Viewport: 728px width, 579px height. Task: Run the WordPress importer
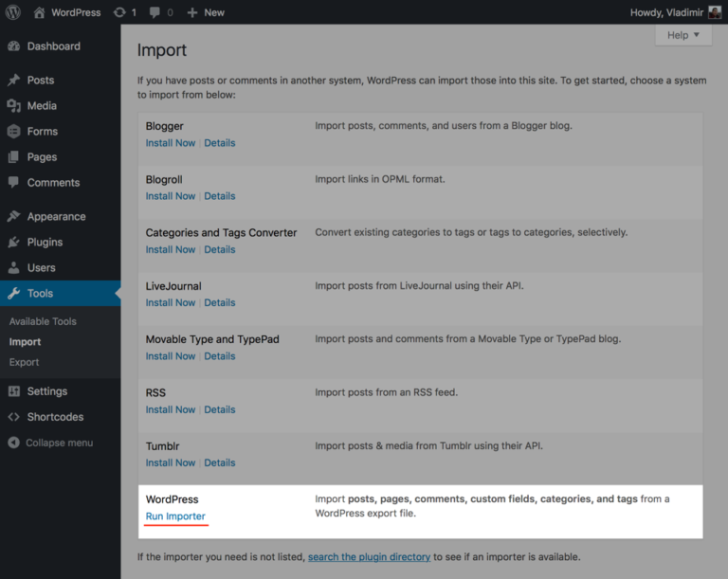(x=175, y=516)
